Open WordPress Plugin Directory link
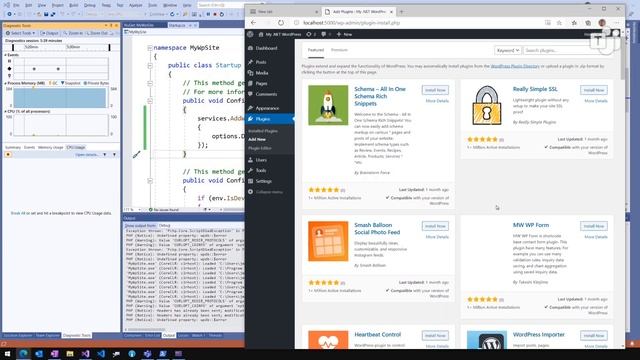The width and height of the screenshot is (640, 360). (x=515, y=66)
